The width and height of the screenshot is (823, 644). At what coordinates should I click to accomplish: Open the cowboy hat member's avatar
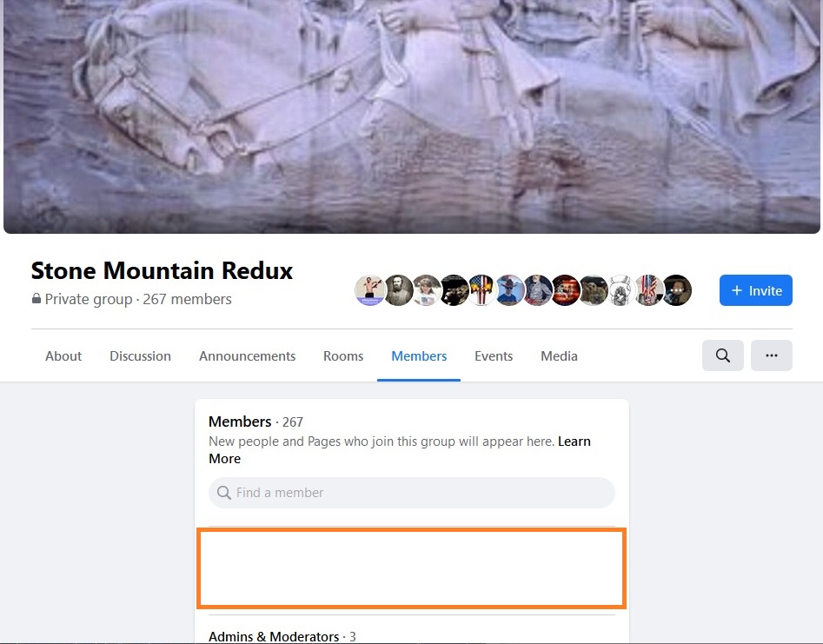pos(509,290)
